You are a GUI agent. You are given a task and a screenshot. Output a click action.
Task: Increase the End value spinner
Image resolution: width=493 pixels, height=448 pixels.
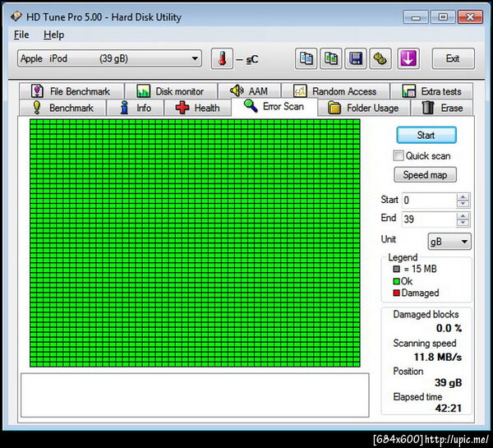[463, 216]
